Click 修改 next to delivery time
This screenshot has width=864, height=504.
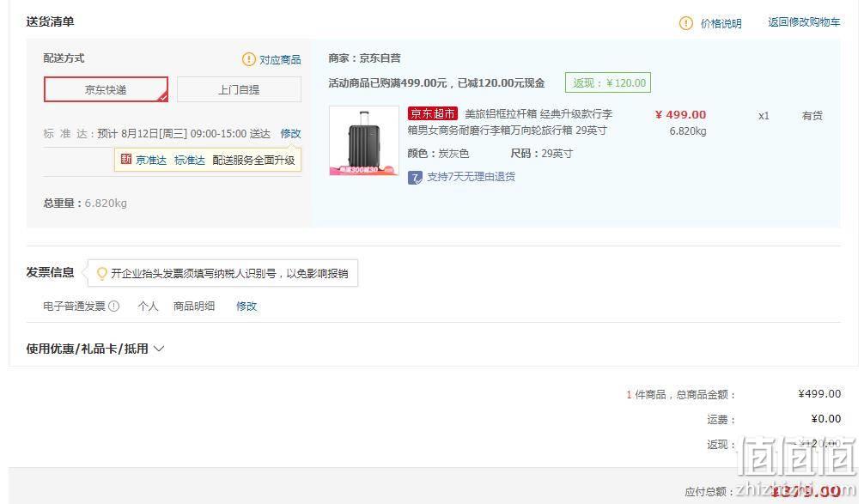click(290, 133)
